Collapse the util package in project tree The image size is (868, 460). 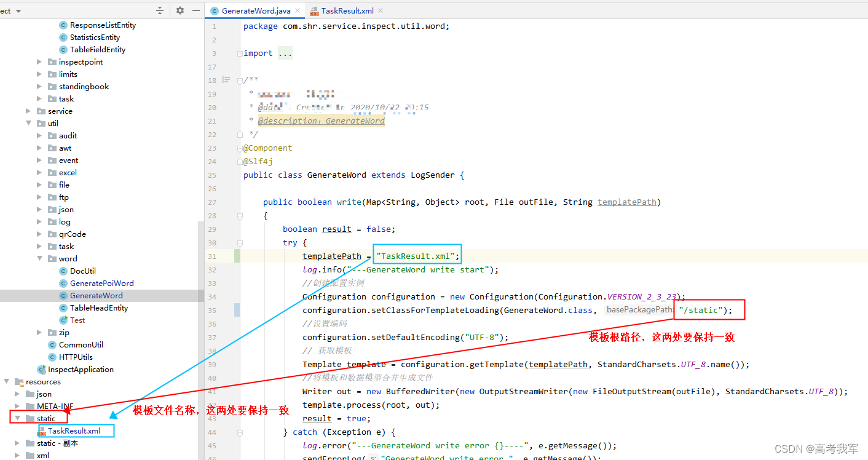pyautogui.click(x=29, y=123)
